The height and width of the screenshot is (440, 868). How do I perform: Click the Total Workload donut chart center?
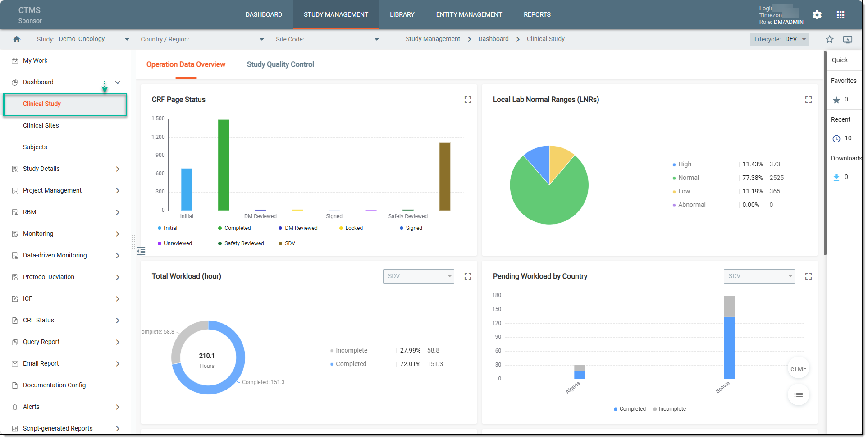tap(208, 358)
